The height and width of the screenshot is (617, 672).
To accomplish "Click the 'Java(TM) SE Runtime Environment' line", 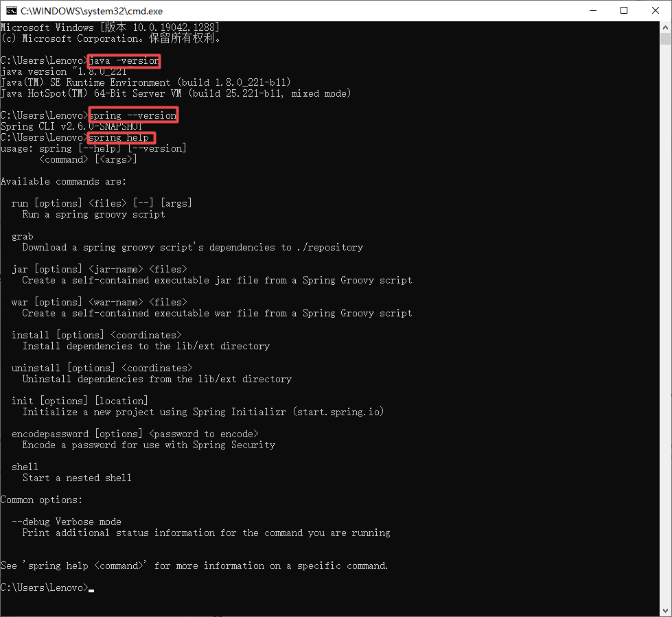I will (146, 82).
